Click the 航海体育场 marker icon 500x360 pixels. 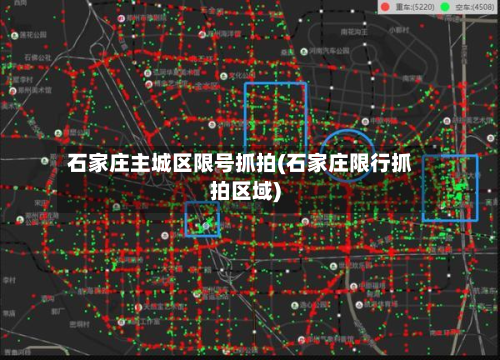click(359, 304)
